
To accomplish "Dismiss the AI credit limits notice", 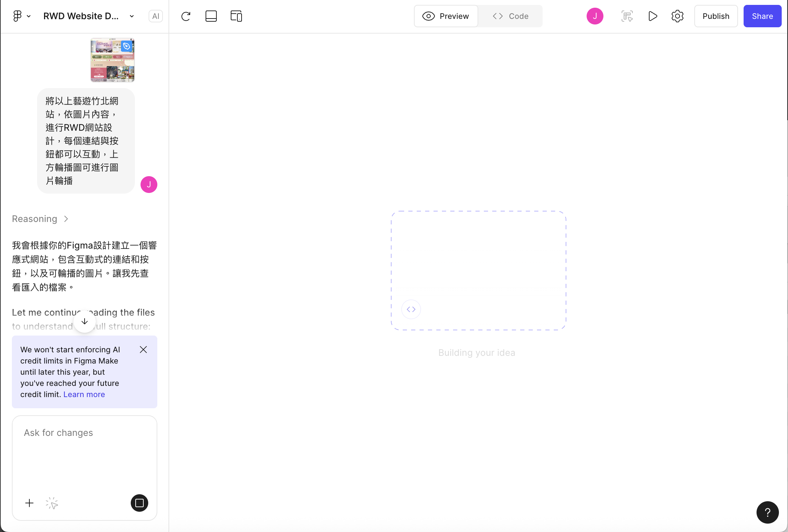I will (143, 350).
